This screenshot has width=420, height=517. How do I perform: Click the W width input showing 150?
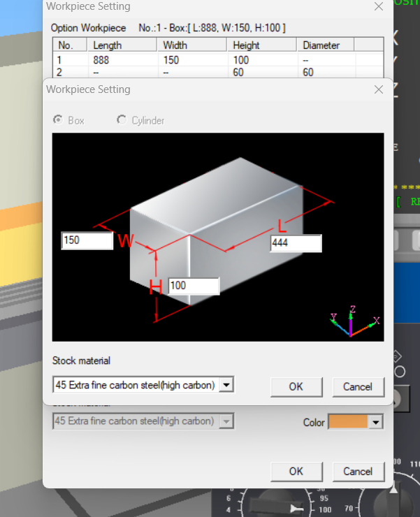click(87, 240)
